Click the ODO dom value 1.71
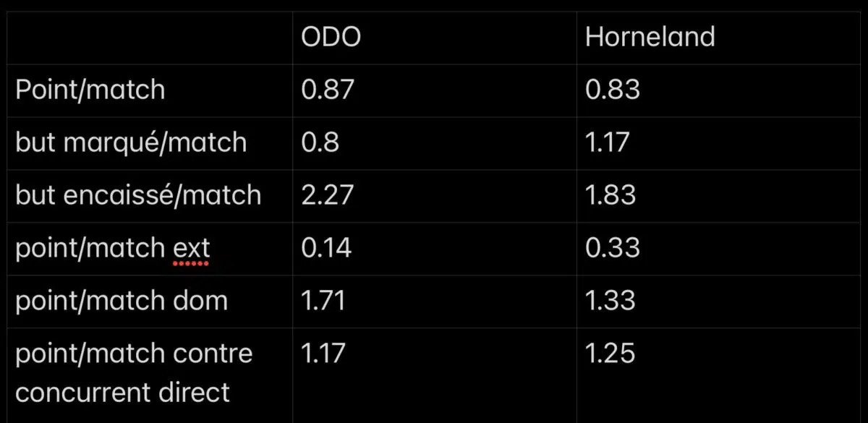Viewport: 868px width, 423px height. 323,301
